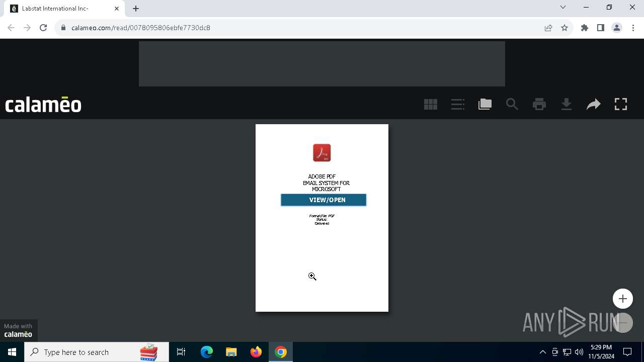Open the thumbnails grid view icon
Screen dimensions: 644x362
coord(431,104)
